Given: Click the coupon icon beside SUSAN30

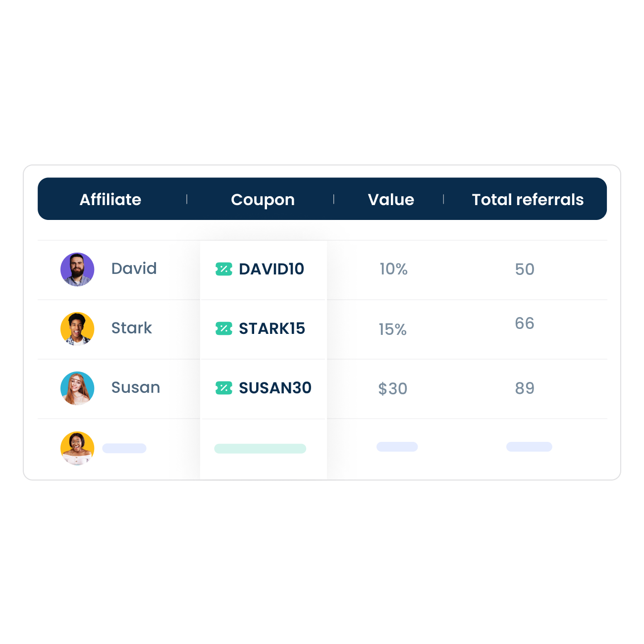Looking at the screenshot, I should pyautogui.click(x=224, y=388).
